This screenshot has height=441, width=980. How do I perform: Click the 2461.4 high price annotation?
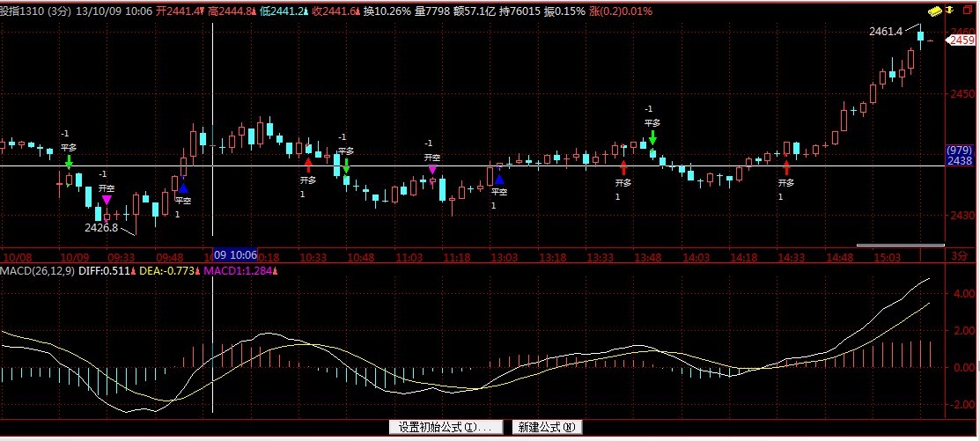pyautogui.click(x=886, y=32)
